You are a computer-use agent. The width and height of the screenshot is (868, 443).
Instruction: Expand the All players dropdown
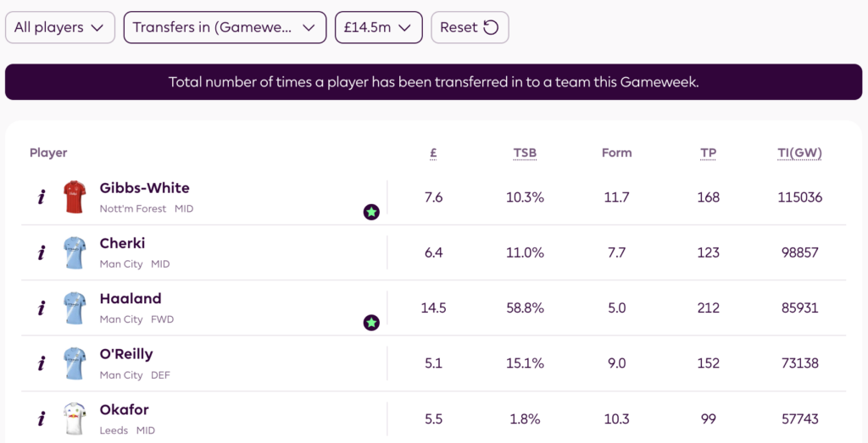coord(59,27)
